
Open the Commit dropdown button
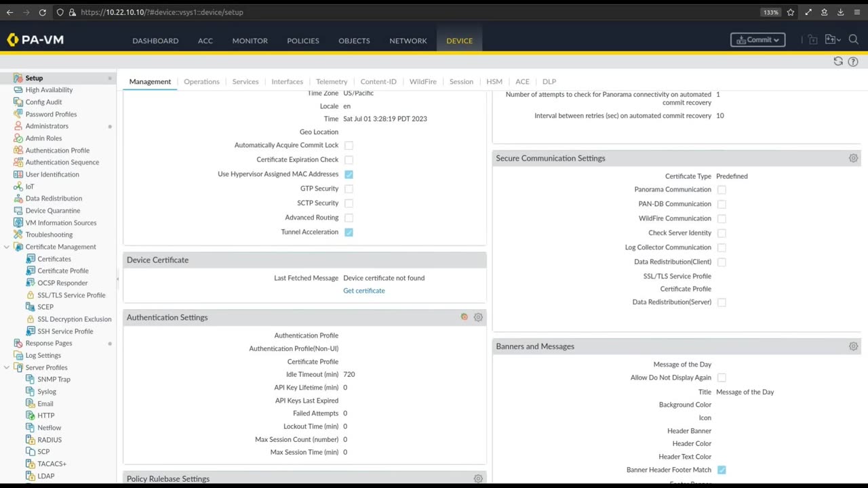[757, 40]
